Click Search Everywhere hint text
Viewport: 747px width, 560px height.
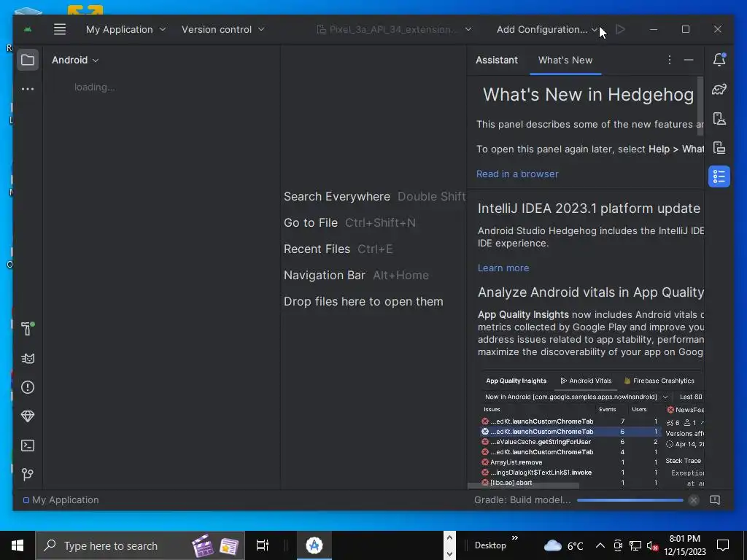pos(337,197)
